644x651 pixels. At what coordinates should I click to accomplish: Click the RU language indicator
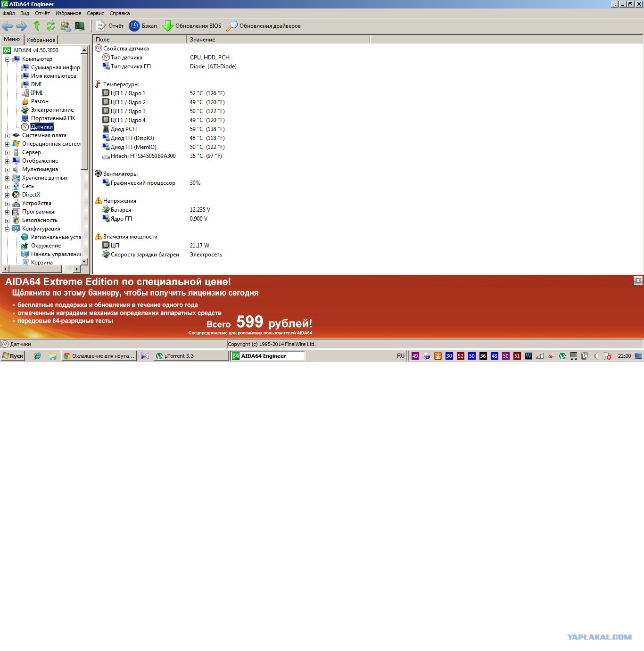tap(401, 356)
